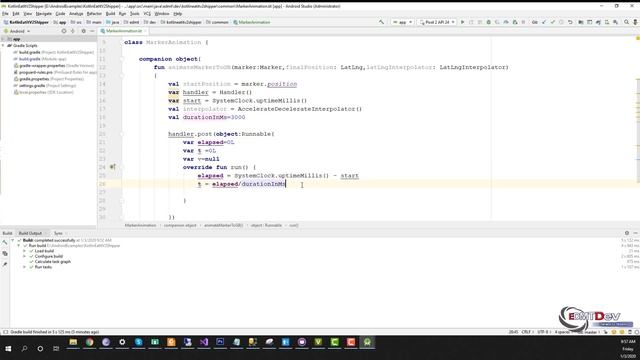Open the File menu

click(5, 13)
